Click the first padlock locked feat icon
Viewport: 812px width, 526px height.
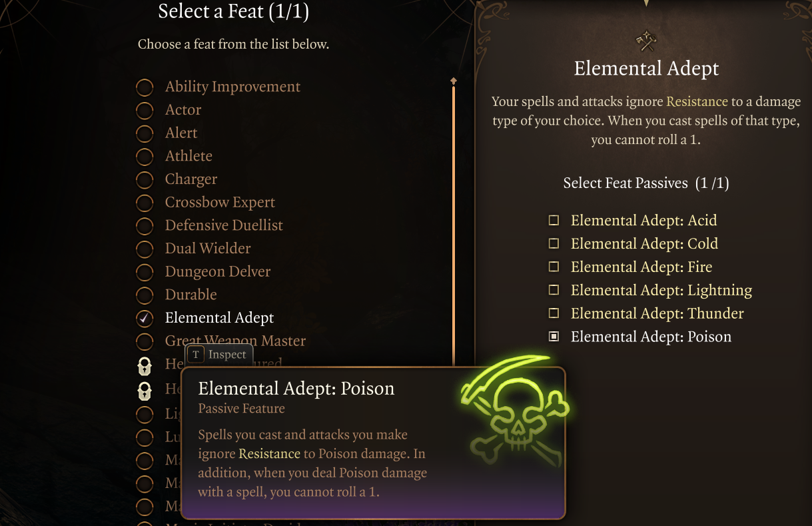[x=145, y=365]
